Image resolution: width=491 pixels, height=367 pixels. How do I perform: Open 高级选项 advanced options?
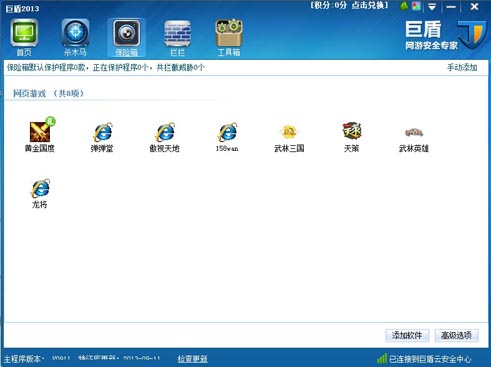click(x=456, y=335)
